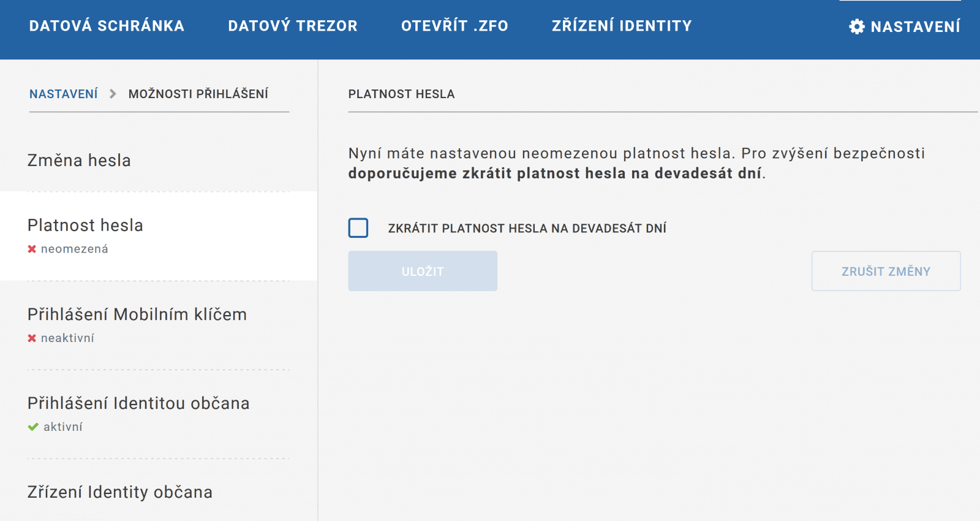980x521 pixels.
Task: Select the Platnost hesla sidebar item
Action: [x=85, y=226]
